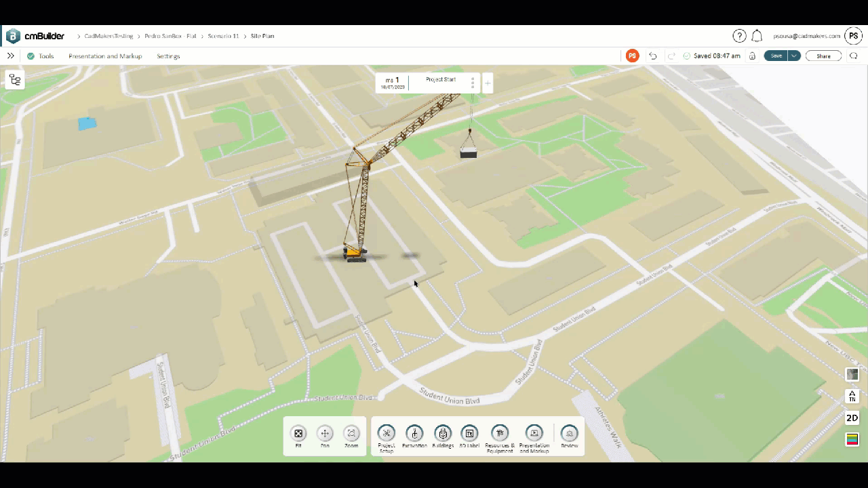Go to Pedro SanBox - Fial breadcrumb
The height and width of the screenshot is (488, 868).
point(170,36)
